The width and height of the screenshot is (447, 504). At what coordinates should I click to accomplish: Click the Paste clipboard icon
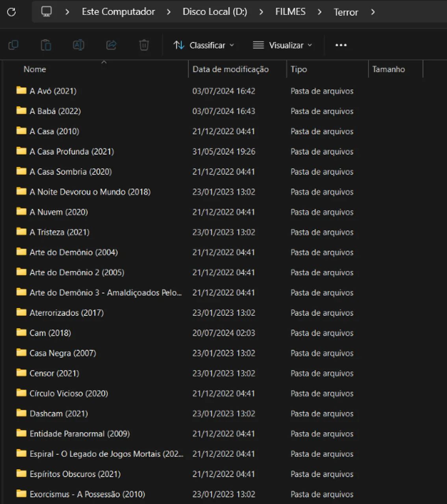tap(46, 45)
